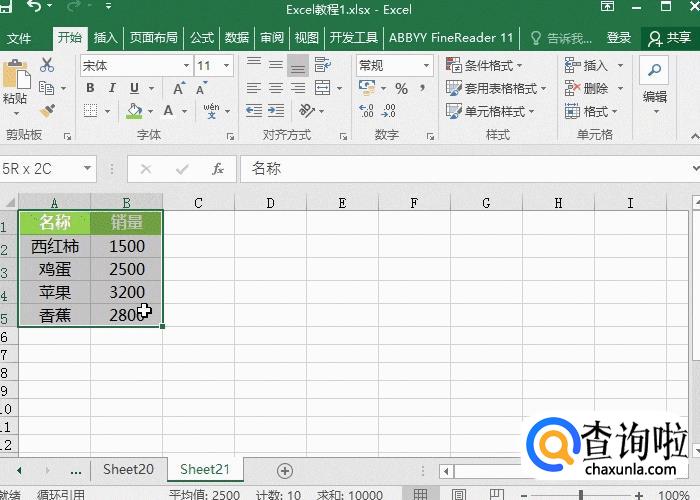Open the font name dropdown 宋体
Viewport: 700px width, 500px height.
(x=186, y=65)
